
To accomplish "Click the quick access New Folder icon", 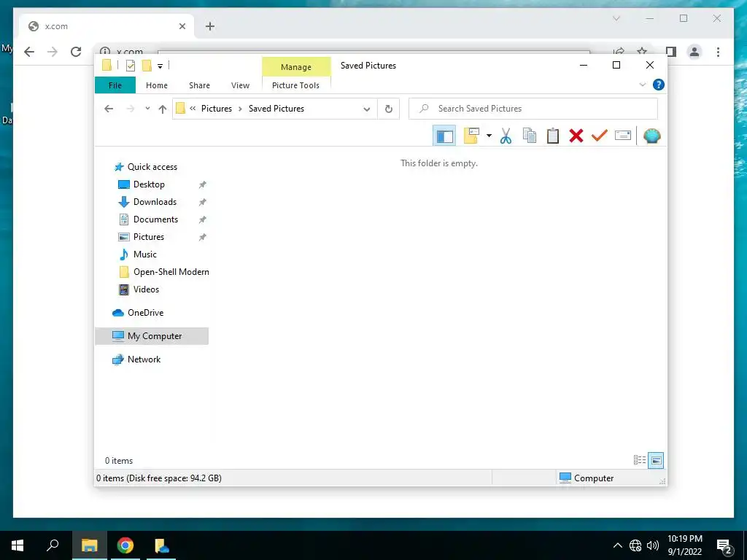I will point(147,66).
